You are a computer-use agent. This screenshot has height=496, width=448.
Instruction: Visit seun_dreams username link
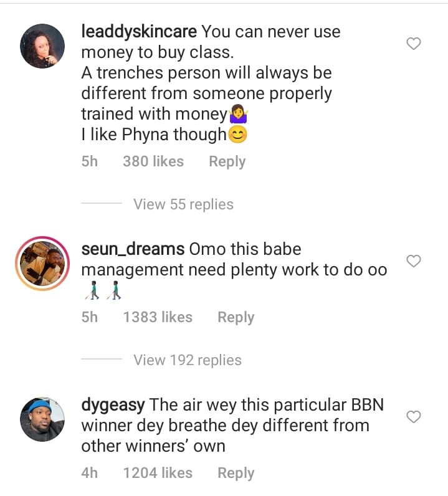coord(133,249)
